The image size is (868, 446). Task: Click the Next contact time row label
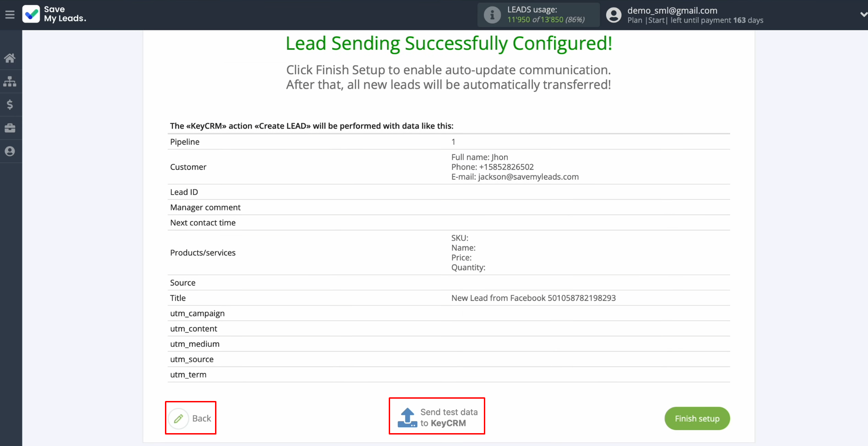(203, 223)
